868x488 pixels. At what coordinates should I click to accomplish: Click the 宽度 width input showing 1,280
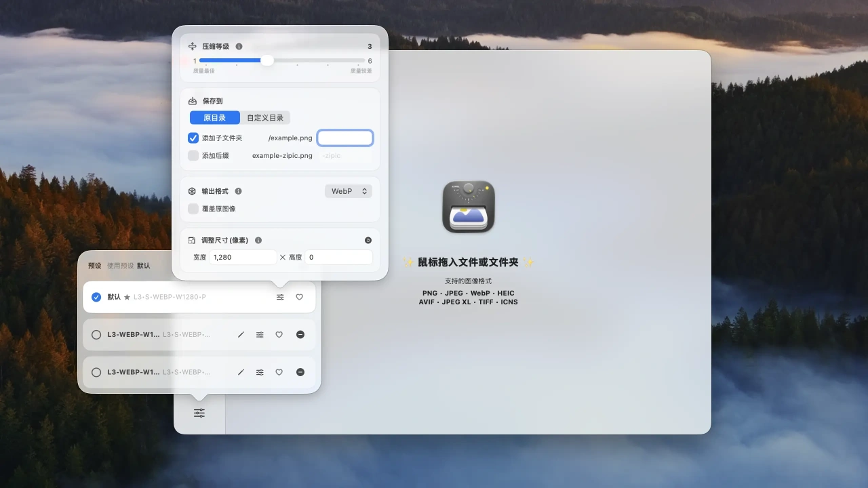[243, 257]
